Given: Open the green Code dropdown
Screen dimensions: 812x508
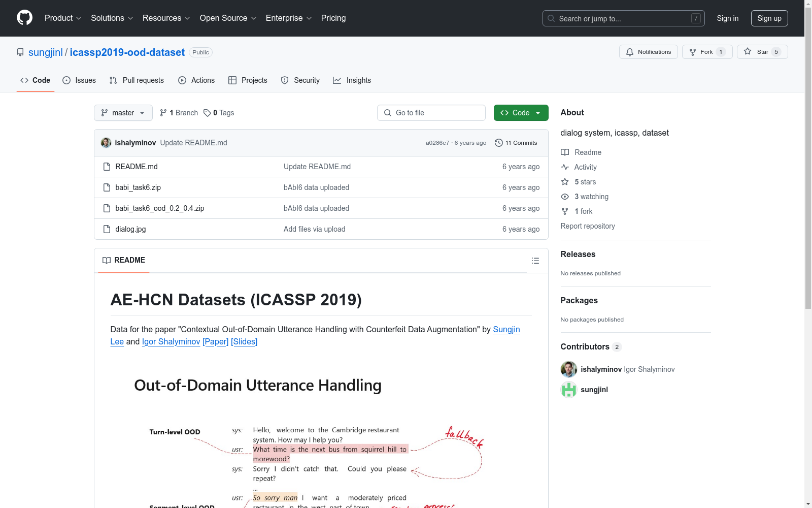Looking at the screenshot, I should coord(521,113).
